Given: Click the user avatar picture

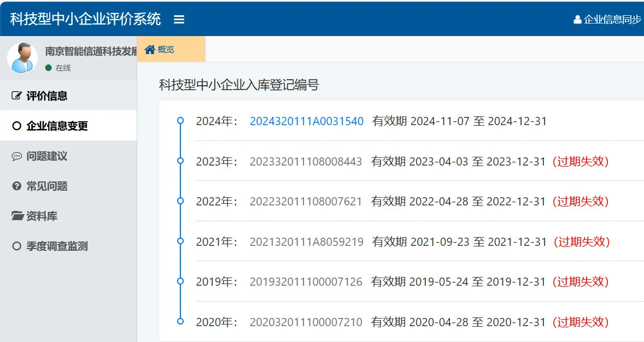Looking at the screenshot, I should 22,58.
